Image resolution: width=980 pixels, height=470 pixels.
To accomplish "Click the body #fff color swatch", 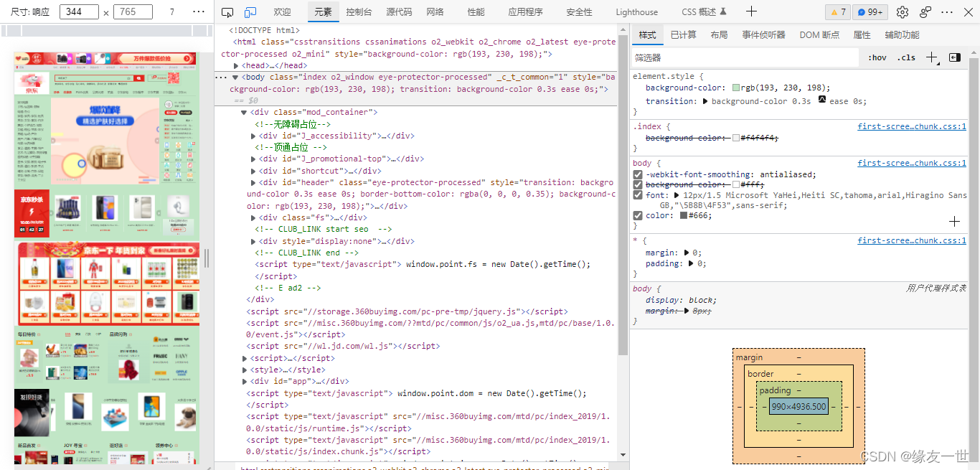I will point(736,184).
